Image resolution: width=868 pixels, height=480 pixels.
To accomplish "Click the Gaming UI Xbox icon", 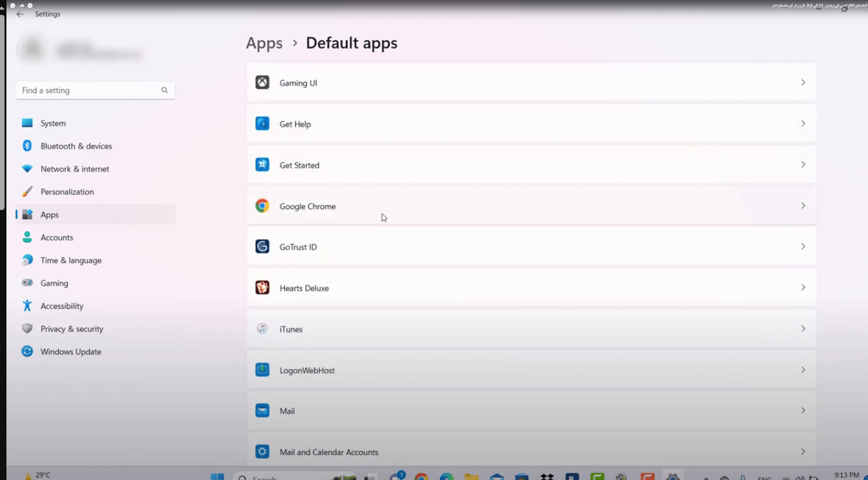I will pyautogui.click(x=262, y=82).
